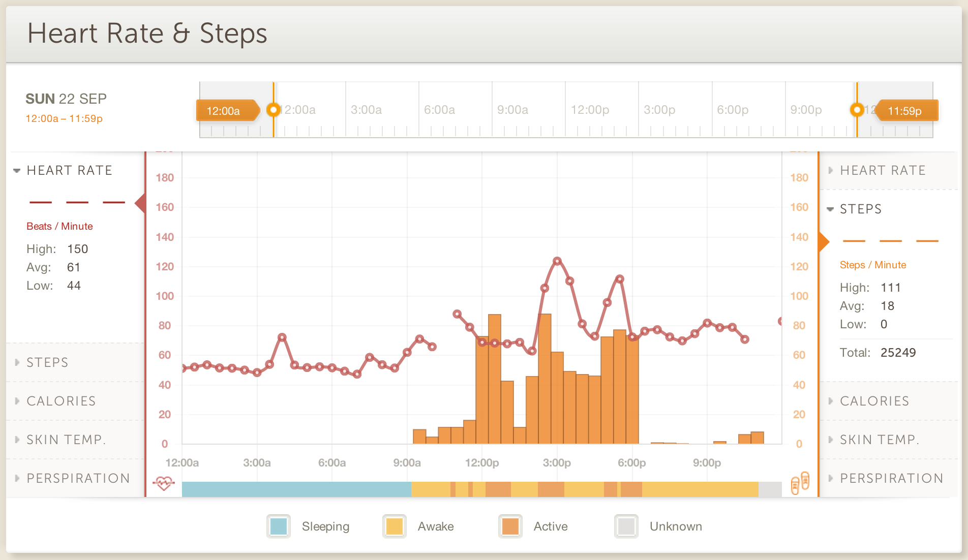Click the Awake legend swatch
Image resolution: width=968 pixels, height=560 pixels.
click(x=395, y=526)
